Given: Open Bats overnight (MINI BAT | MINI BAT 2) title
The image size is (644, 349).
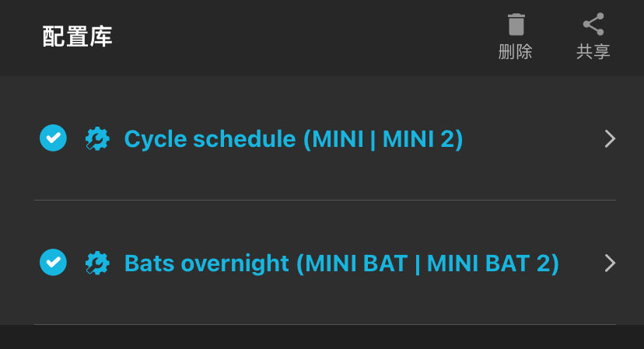Looking at the screenshot, I should 341,263.
